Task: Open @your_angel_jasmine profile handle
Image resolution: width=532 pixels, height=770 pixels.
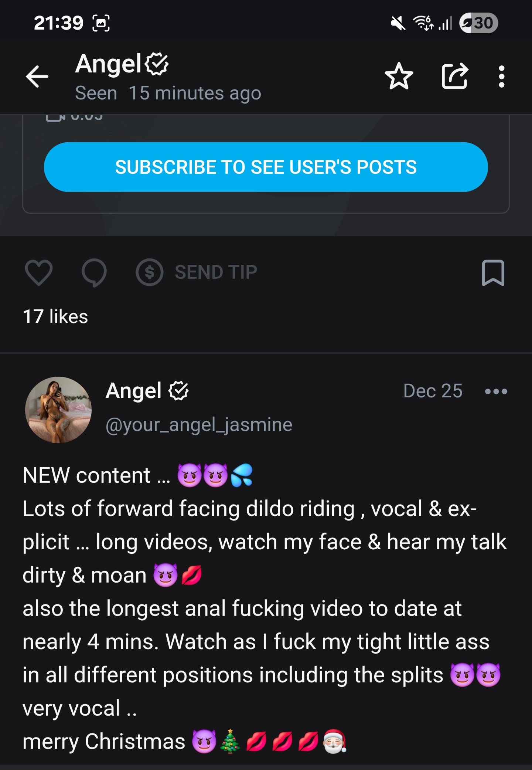Action: (x=199, y=425)
